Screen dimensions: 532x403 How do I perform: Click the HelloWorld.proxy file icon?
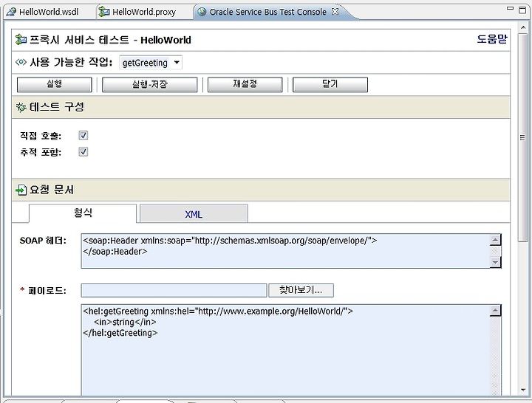[x=104, y=12]
